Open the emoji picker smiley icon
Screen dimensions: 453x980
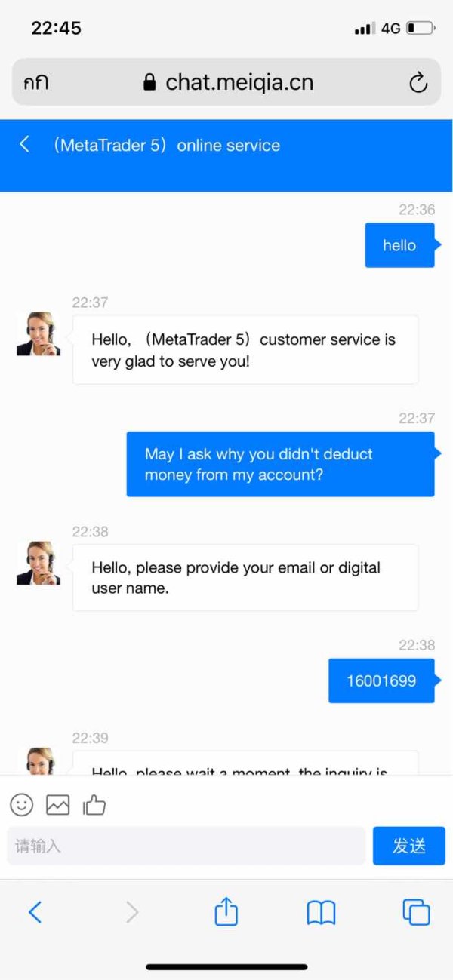click(22, 805)
